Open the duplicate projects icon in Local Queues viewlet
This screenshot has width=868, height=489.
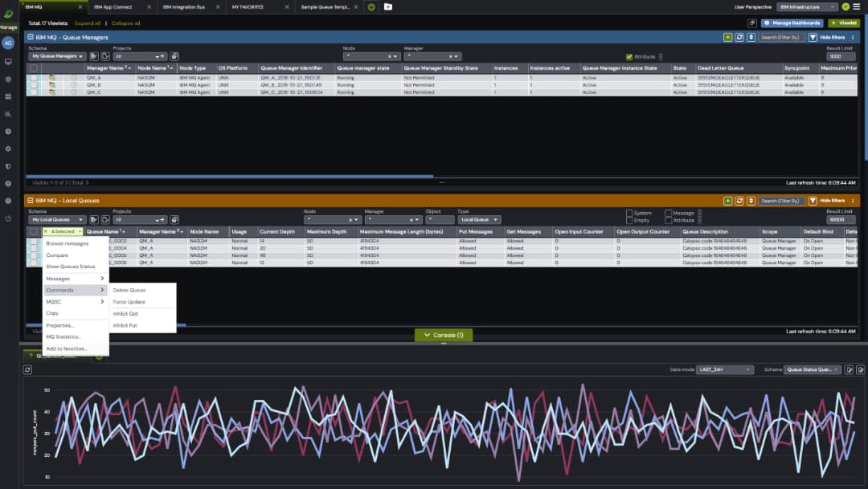(105, 219)
